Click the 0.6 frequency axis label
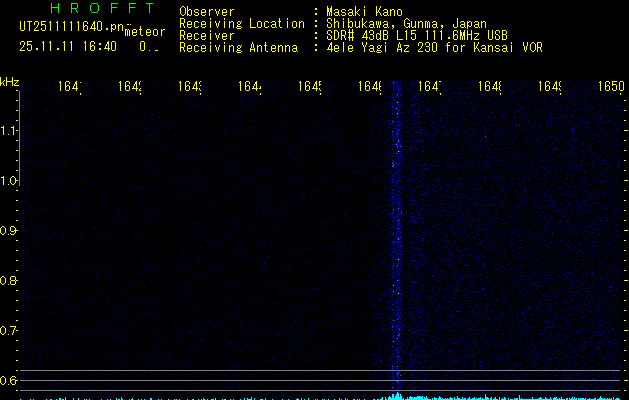629x400 pixels. pyautogui.click(x=7, y=380)
